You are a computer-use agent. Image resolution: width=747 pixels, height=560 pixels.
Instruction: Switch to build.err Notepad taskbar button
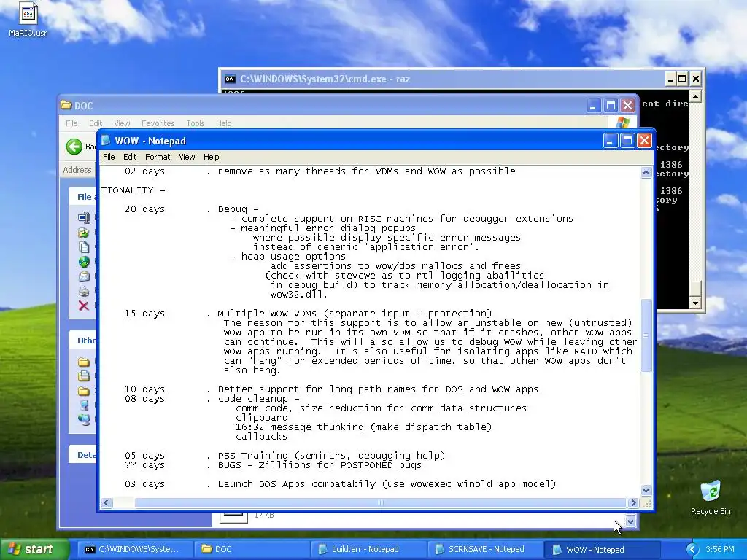tap(369, 549)
